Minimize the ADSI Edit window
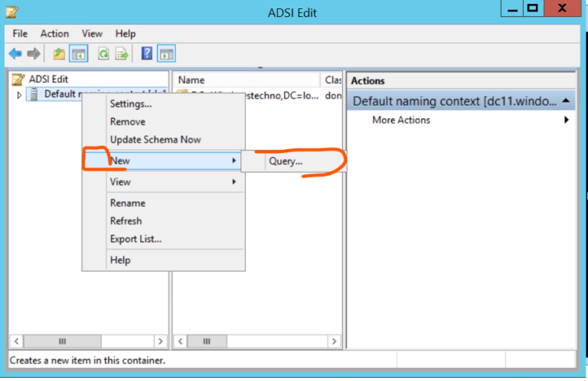The height and width of the screenshot is (381, 588). click(x=512, y=8)
